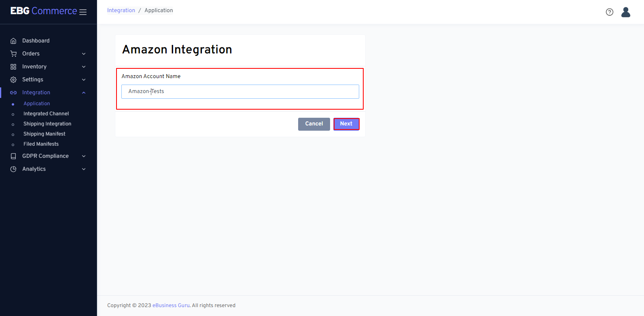Collapse the Integration menu chevron
The image size is (644, 316).
[x=84, y=93]
